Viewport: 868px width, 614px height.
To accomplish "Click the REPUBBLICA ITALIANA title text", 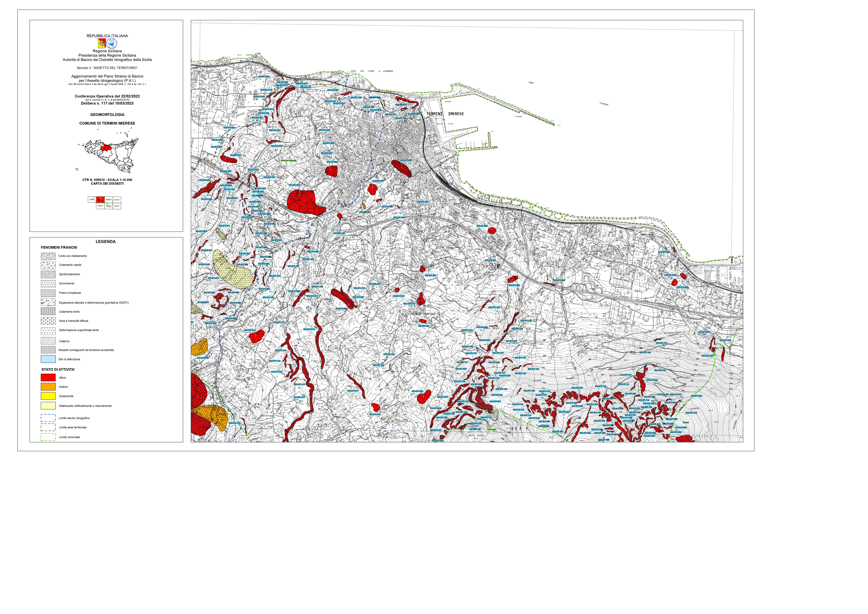I will (x=107, y=36).
